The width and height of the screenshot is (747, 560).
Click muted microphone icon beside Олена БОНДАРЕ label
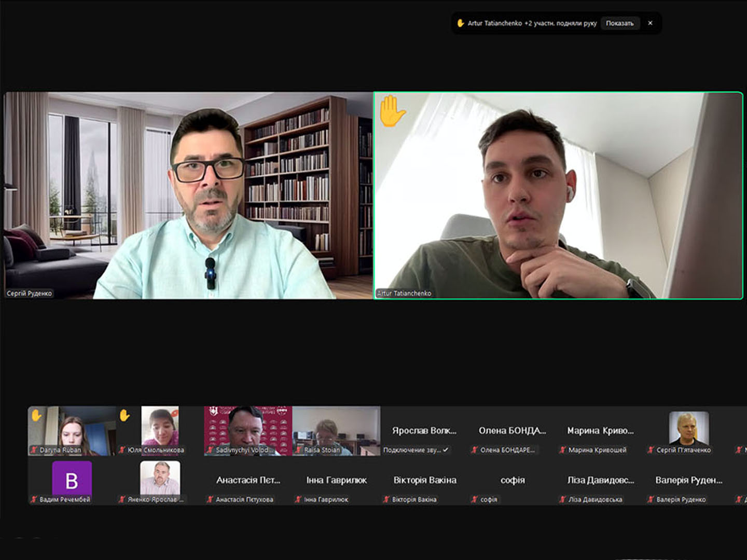pyautogui.click(x=474, y=450)
